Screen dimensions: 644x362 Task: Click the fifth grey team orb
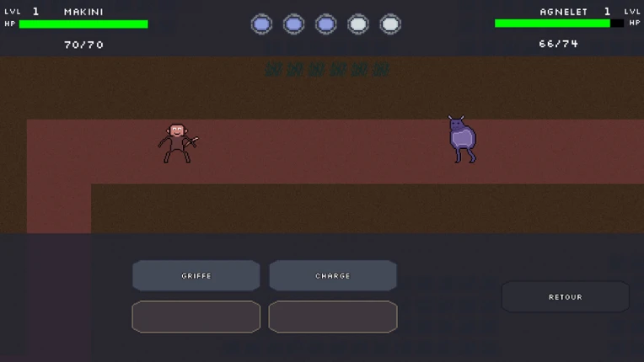click(390, 24)
